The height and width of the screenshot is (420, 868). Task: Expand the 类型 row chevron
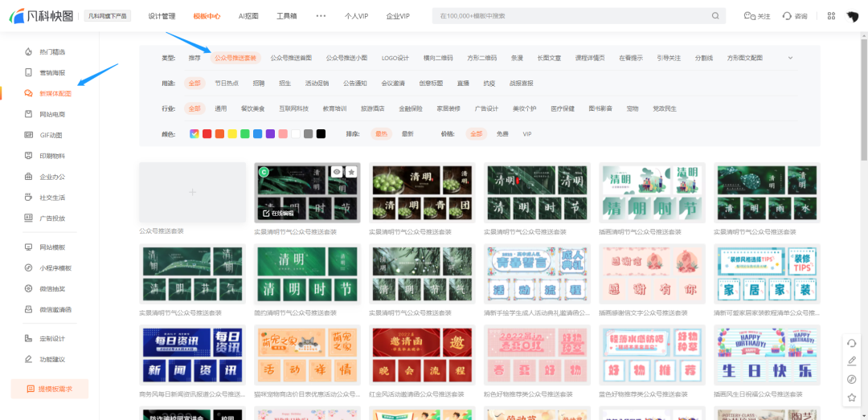(791, 58)
